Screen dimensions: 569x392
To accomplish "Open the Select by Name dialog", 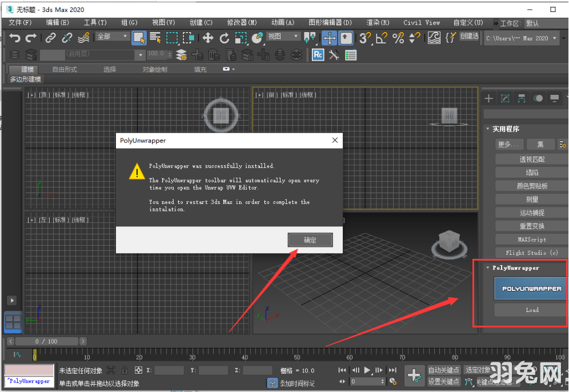I will [x=155, y=38].
